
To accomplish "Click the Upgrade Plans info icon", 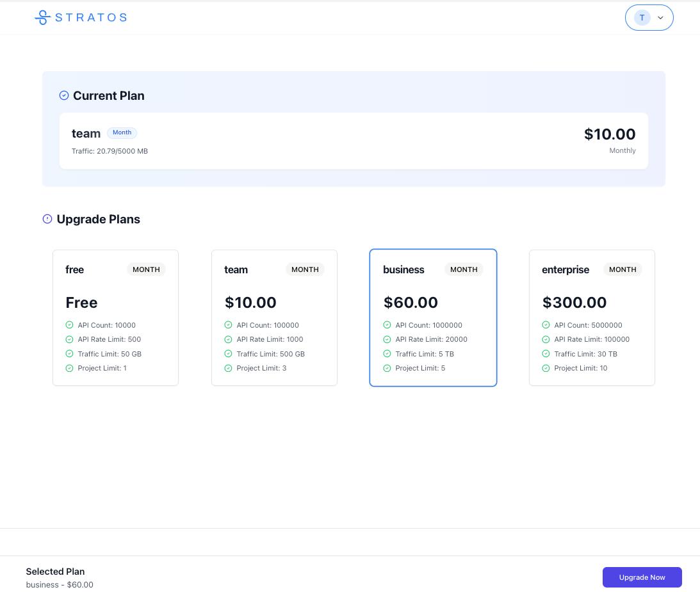I will tap(47, 219).
